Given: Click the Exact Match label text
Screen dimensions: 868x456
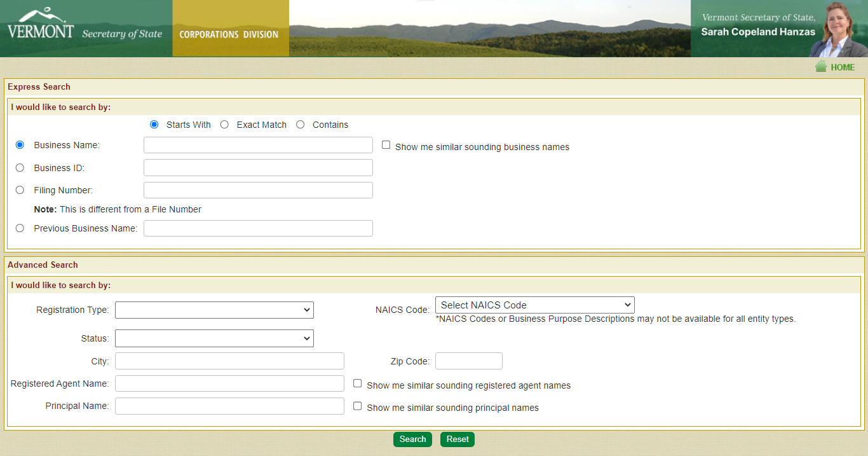Looking at the screenshot, I should tap(262, 125).
